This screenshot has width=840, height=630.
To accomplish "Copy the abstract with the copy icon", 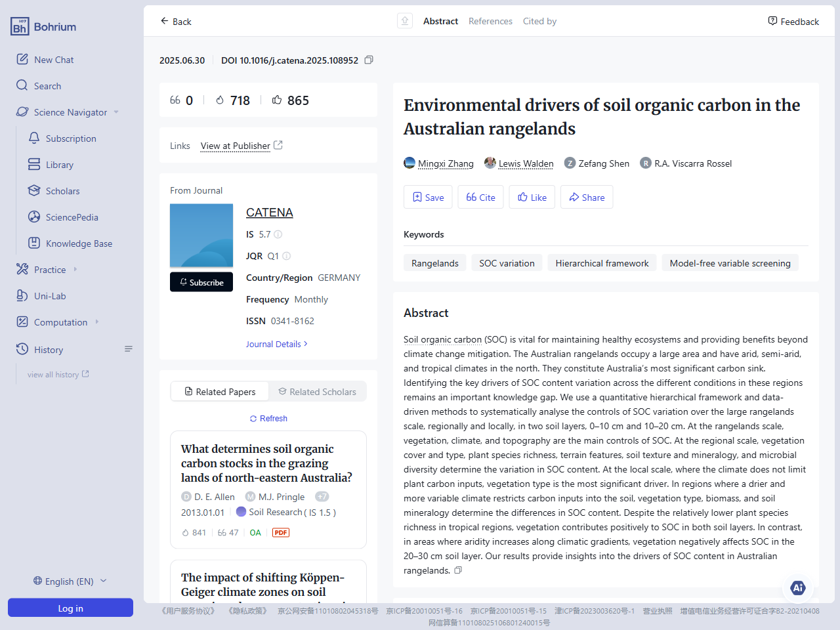I will coord(457,570).
